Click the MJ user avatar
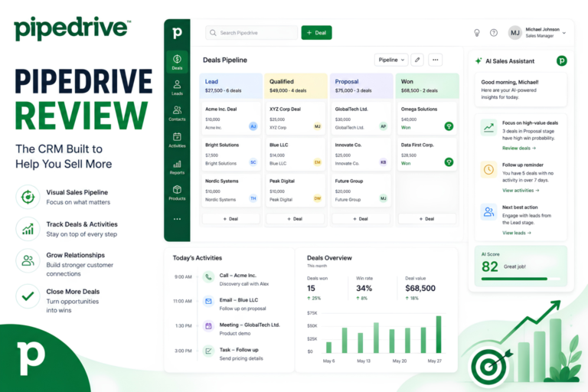Viewport: 588px width, 392px height. point(514,33)
